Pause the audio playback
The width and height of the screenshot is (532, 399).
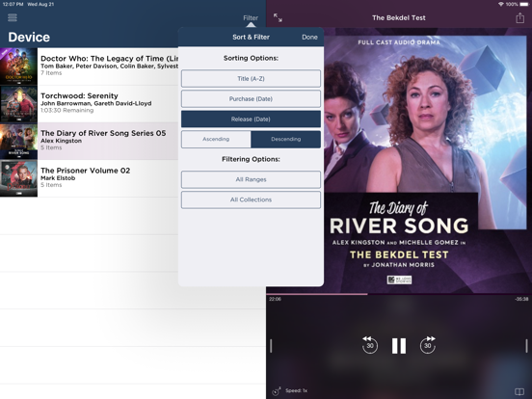(x=399, y=346)
